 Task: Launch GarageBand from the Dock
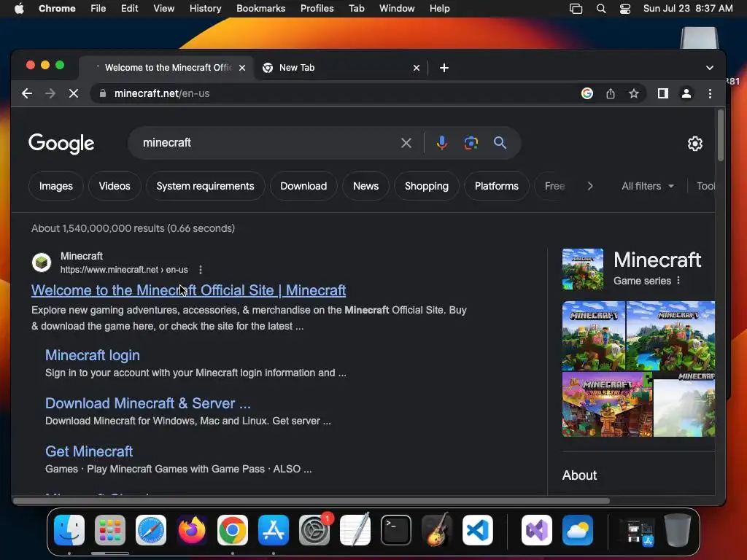coord(437,530)
